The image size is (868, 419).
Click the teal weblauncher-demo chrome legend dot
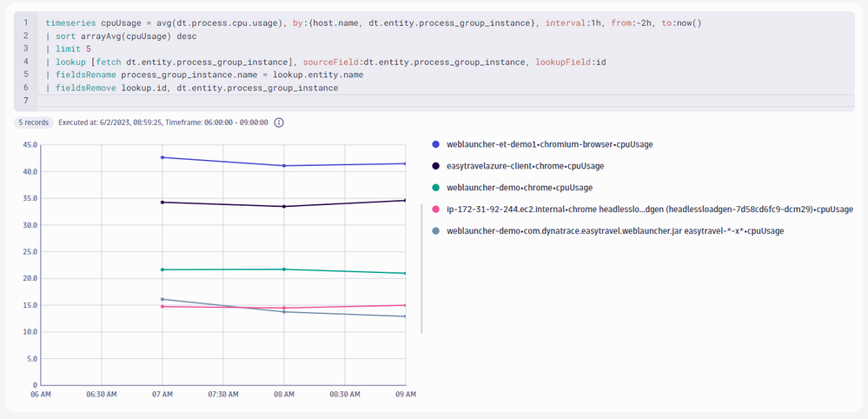[x=435, y=187]
